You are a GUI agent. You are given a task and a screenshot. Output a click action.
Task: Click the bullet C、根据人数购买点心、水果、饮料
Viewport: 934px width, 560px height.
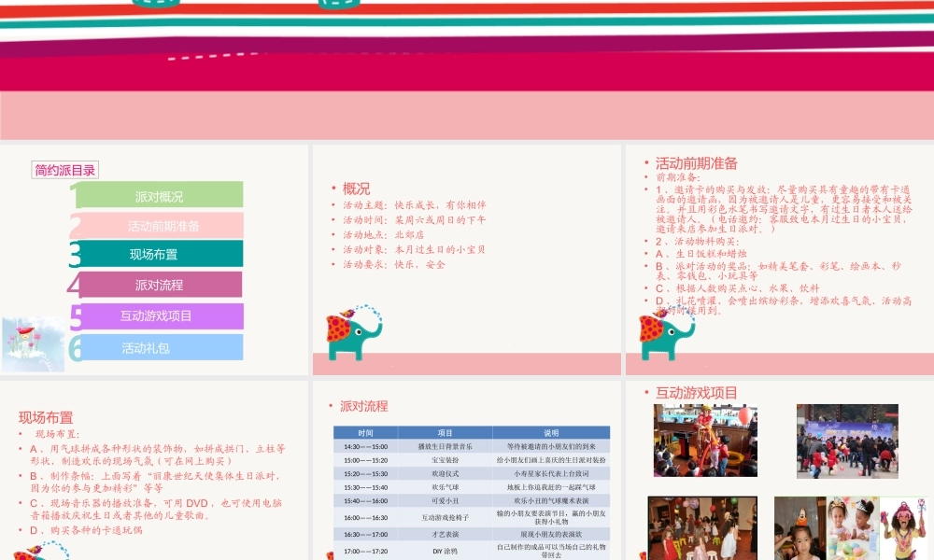pos(738,288)
